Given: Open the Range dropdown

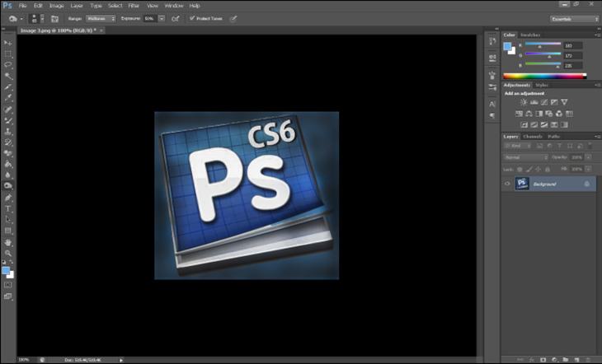Looking at the screenshot, I should point(101,18).
